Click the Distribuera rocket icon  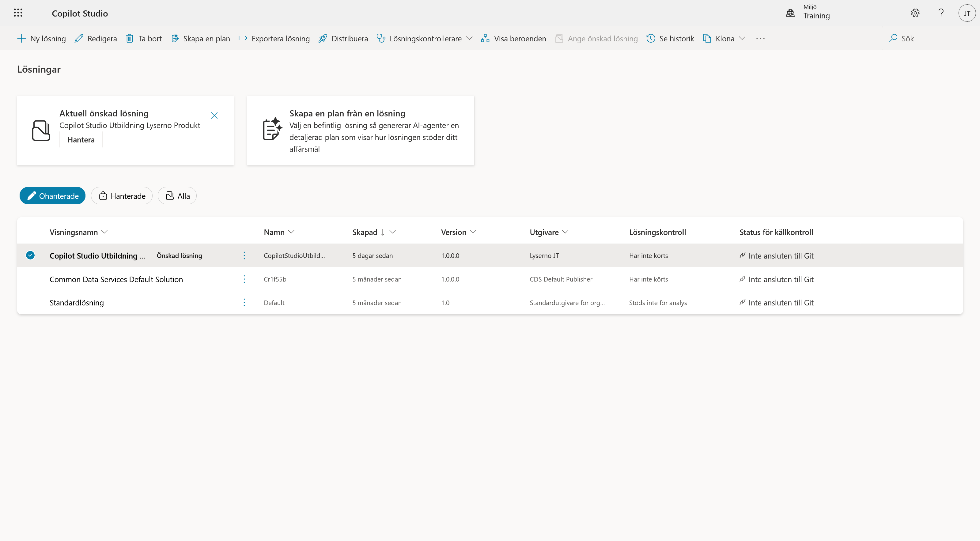point(323,38)
